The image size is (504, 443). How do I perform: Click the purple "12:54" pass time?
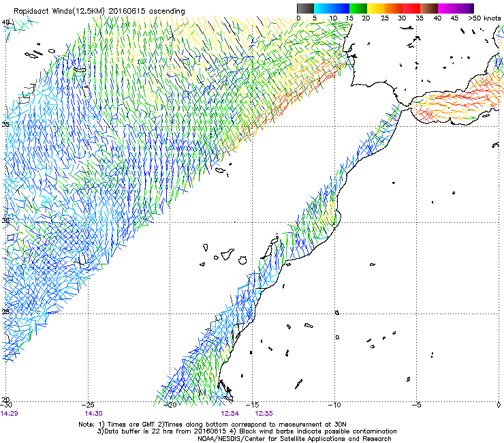pyautogui.click(x=230, y=414)
